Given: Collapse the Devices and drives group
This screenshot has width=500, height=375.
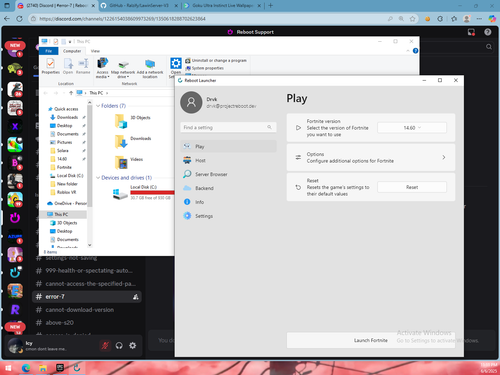Looking at the screenshot, I should [x=98, y=178].
